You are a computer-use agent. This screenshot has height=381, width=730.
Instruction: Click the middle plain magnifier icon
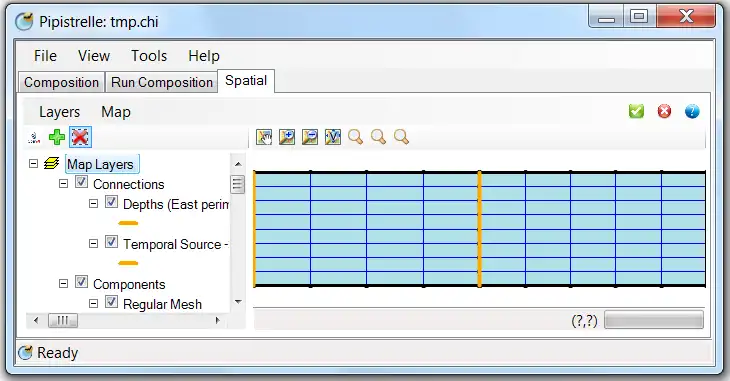[378, 137]
